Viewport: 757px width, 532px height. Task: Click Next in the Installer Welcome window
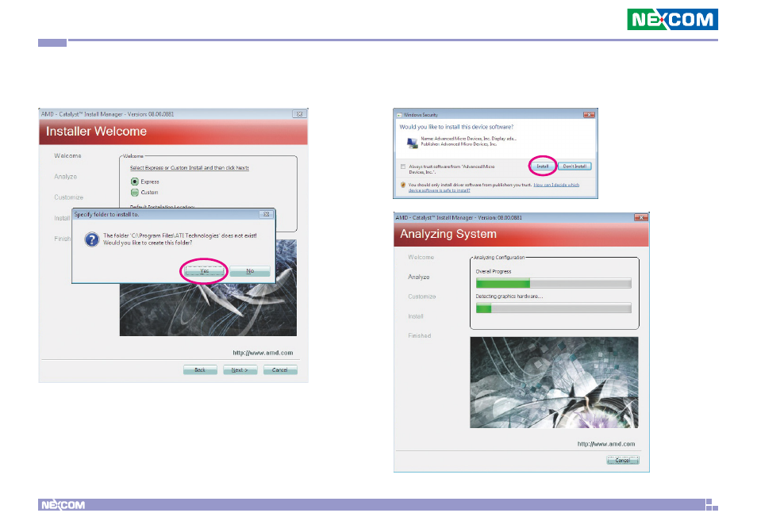[240, 370]
